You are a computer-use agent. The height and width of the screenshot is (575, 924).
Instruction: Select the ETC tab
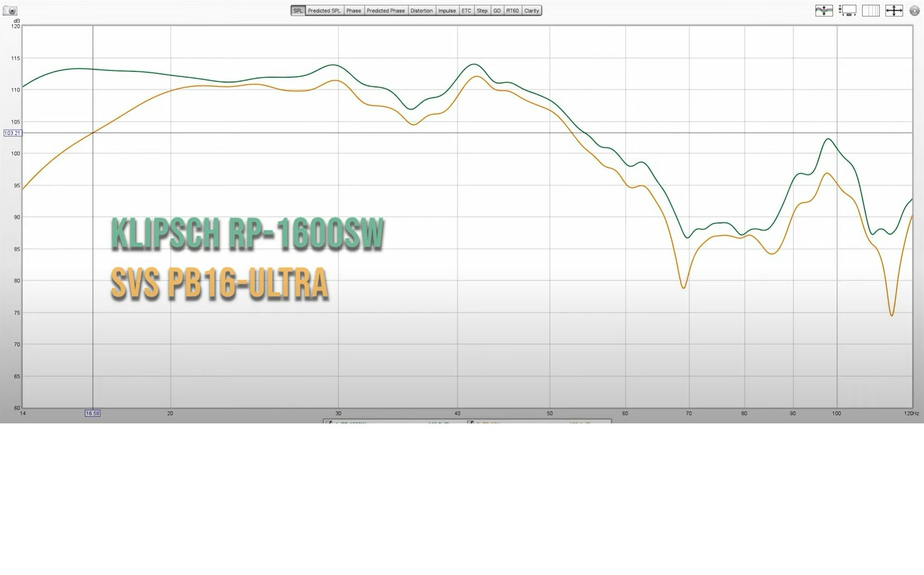(x=466, y=11)
